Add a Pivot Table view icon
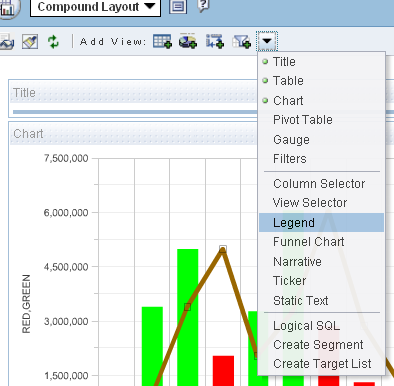 click(215, 42)
